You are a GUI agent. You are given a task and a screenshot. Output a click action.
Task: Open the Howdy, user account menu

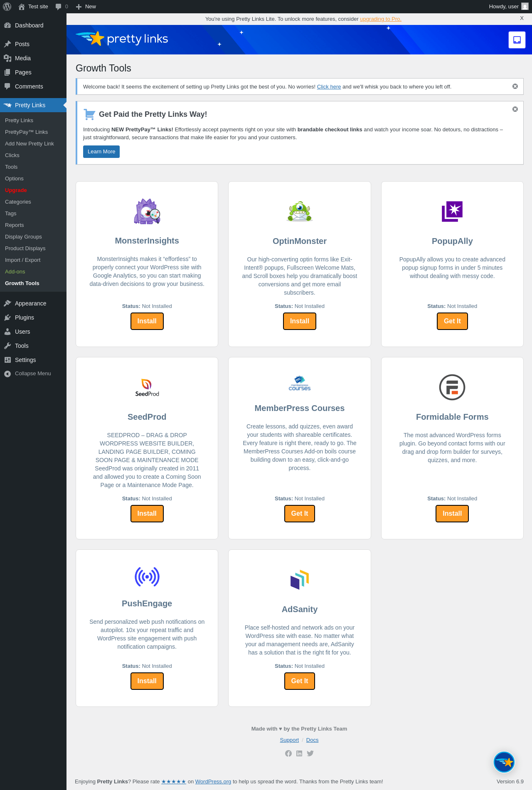click(x=508, y=7)
